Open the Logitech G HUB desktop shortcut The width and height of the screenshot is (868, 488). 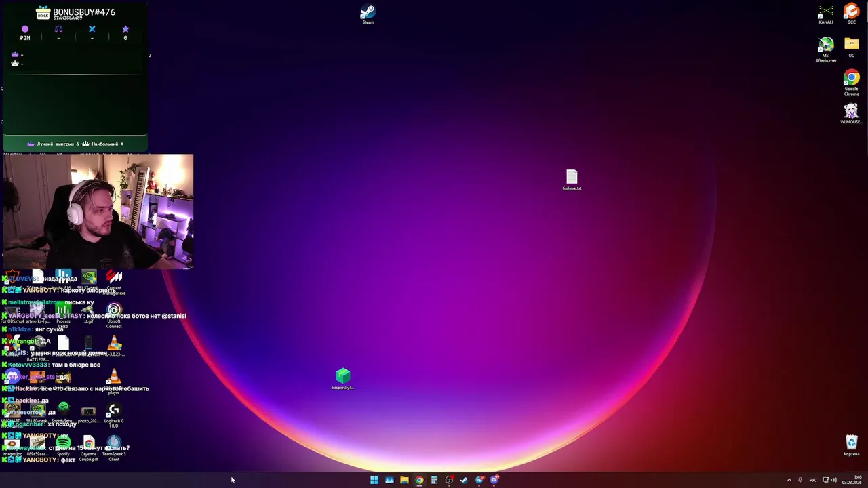coord(114,415)
